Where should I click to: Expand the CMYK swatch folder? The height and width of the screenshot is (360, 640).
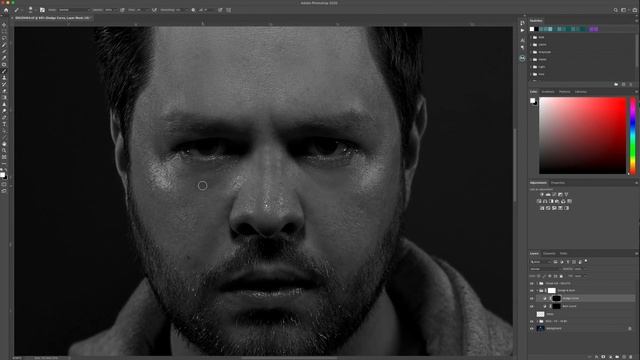531,44
